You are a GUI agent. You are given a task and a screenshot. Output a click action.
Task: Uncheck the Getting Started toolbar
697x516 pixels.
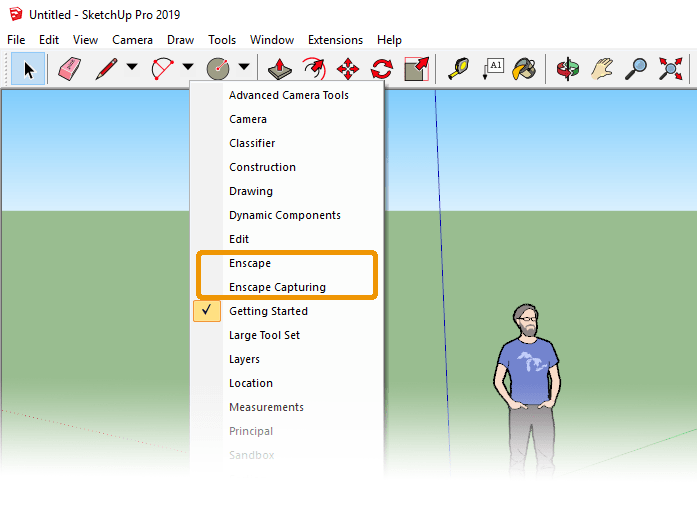coord(268,311)
